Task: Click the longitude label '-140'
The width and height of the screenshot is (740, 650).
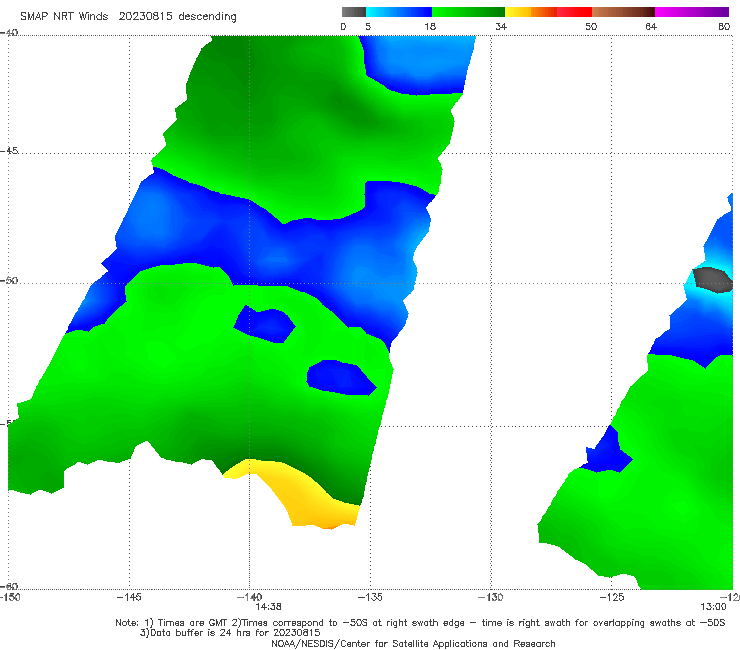Action: coord(249,597)
